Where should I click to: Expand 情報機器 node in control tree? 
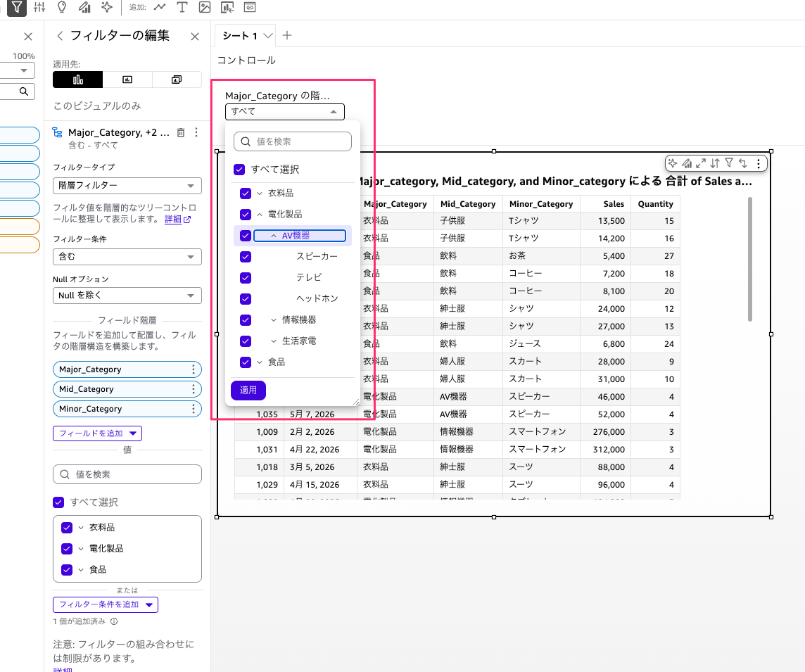[x=274, y=320]
